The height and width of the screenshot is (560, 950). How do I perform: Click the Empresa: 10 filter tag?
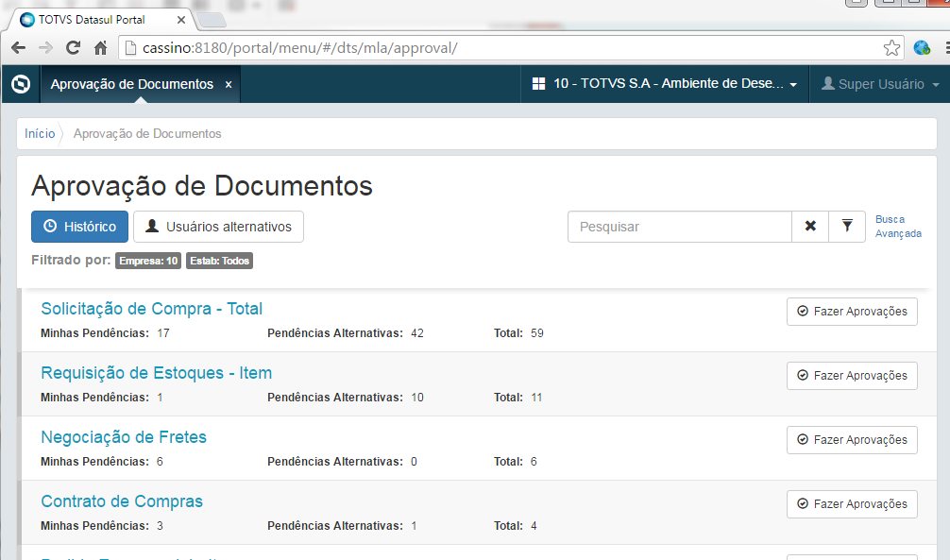[148, 261]
